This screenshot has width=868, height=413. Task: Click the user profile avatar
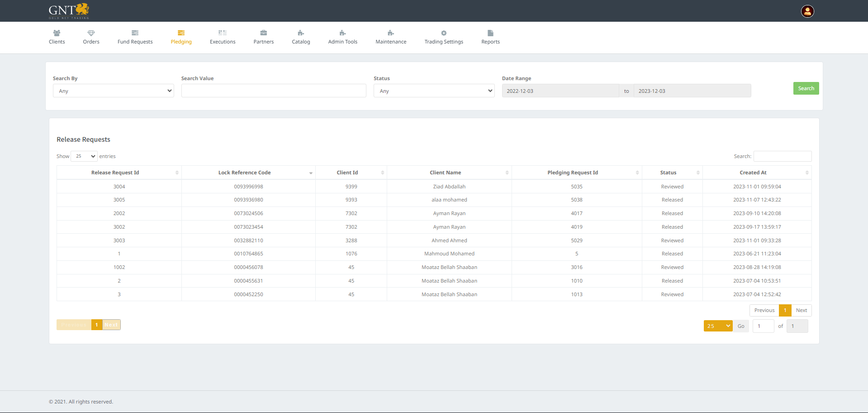click(x=807, y=11)
